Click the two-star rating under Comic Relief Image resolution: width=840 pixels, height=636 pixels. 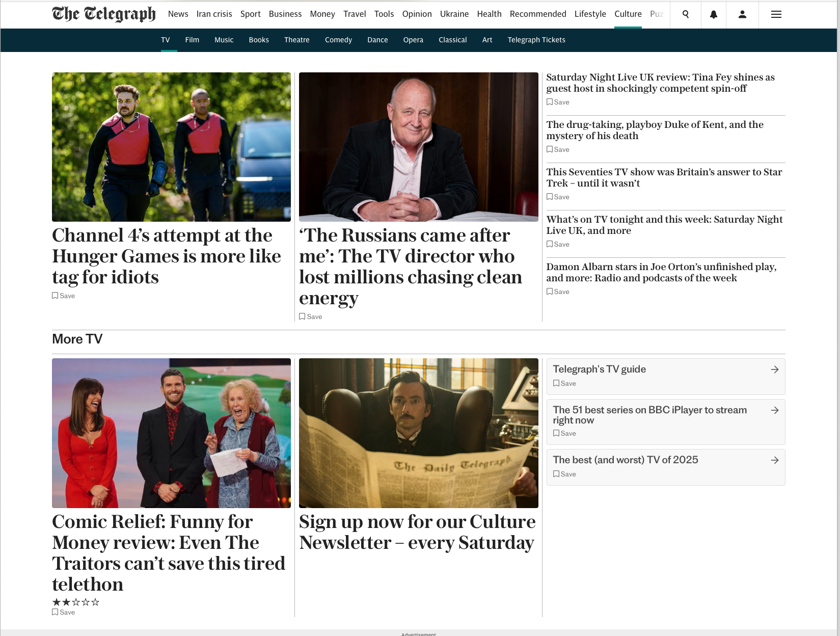coord(76,602)
